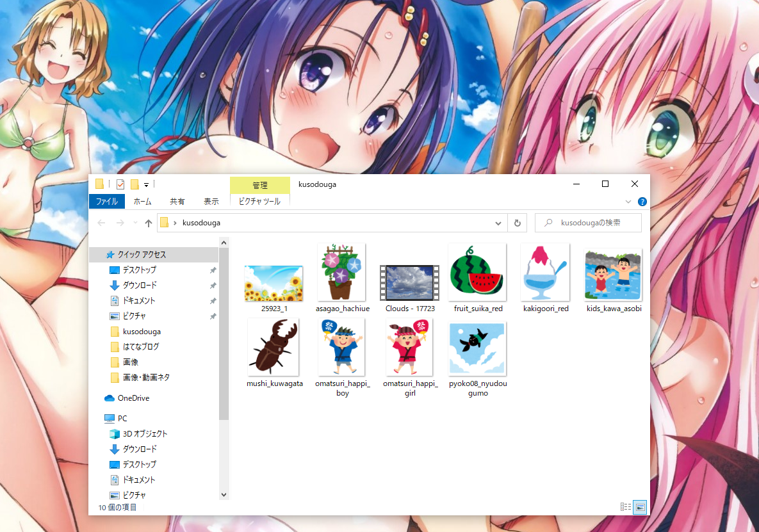Open the quick access toolbar customize dropdown
Screen dimensions: 759x532
[x=146, y=184]
